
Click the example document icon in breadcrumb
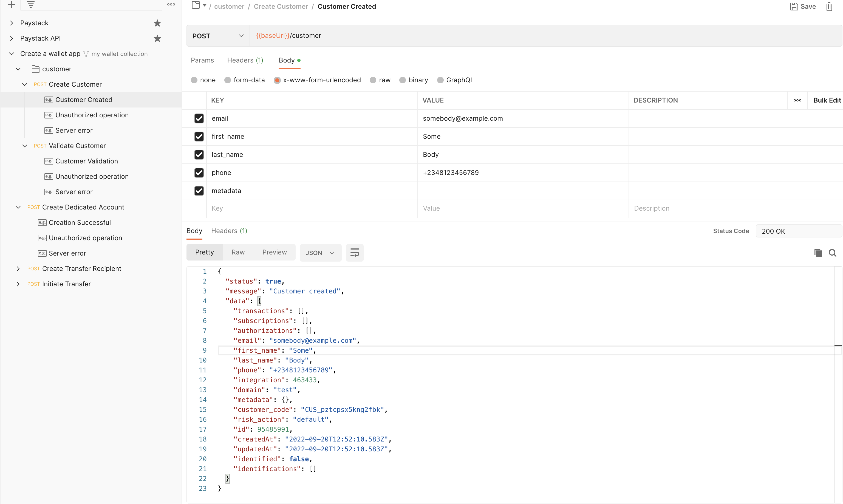click(x=196, y=5)
